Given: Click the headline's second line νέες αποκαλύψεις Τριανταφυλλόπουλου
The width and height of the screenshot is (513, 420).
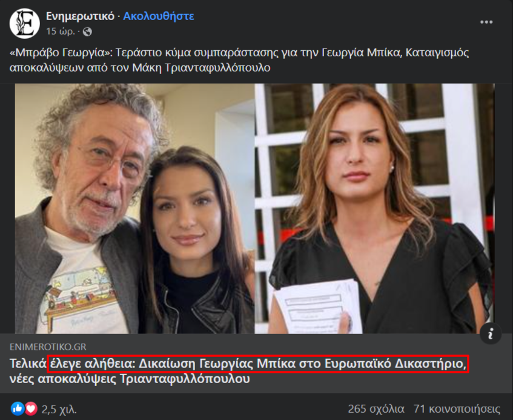Looking at the screenshot, I should point(130,379).
